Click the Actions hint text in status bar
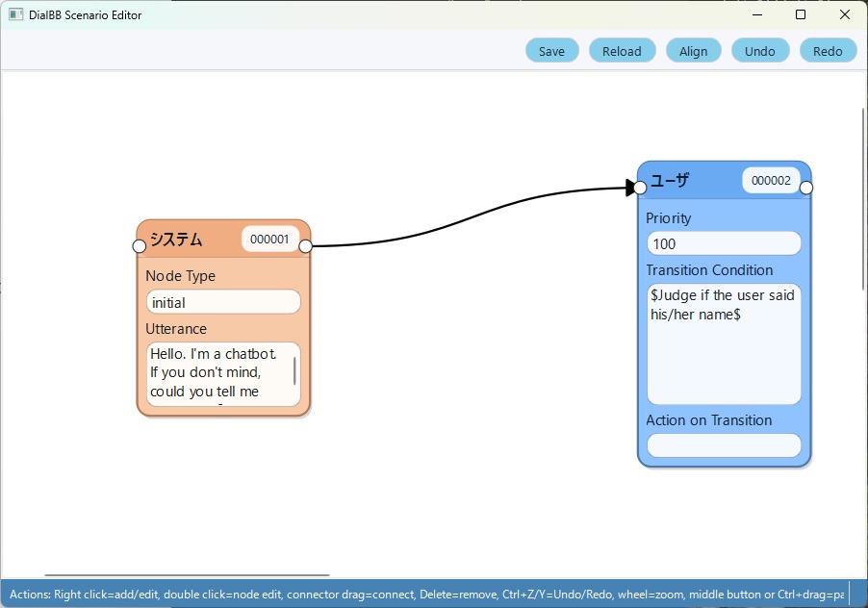 (x=427, y=595)
